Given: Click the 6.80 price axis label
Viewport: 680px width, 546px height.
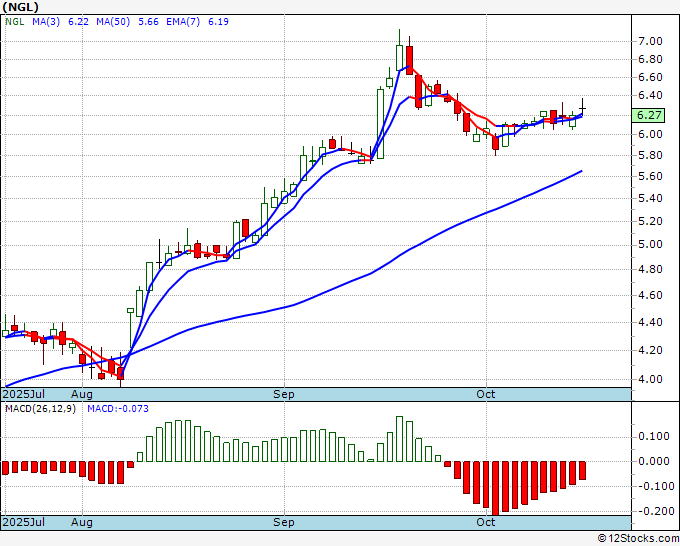Looking at the screenshot, I should tap(650, 59).
